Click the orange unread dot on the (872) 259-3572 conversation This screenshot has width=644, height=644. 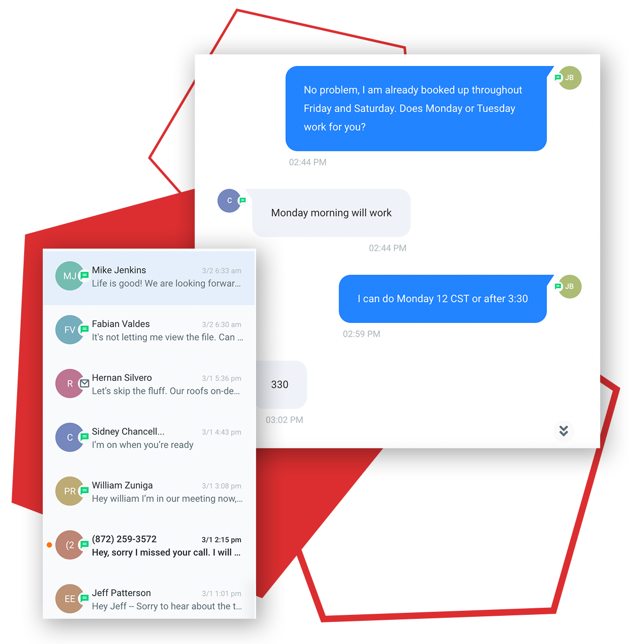(x=49, y=545)
